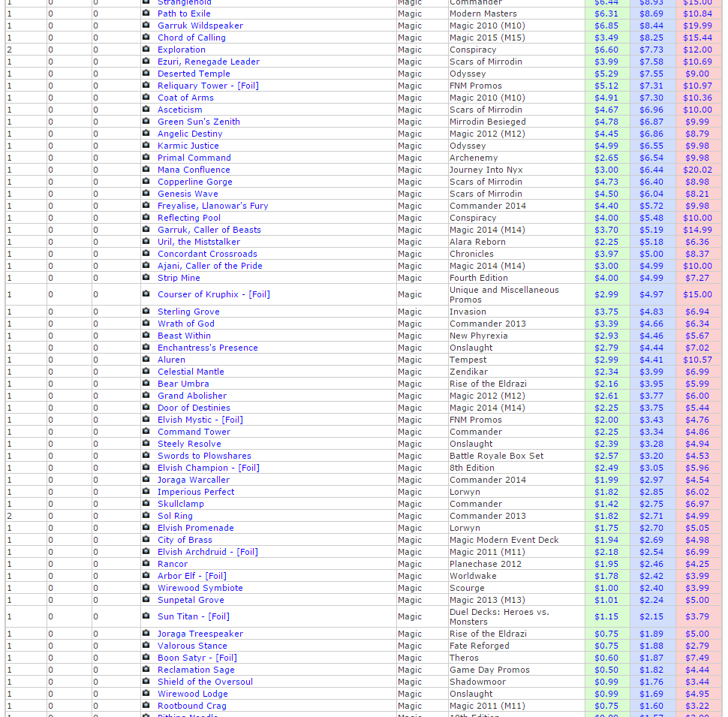This screenshot has height=717, width=728.
Task: Open Steely Resolve card link
Action: coord(189,444)
